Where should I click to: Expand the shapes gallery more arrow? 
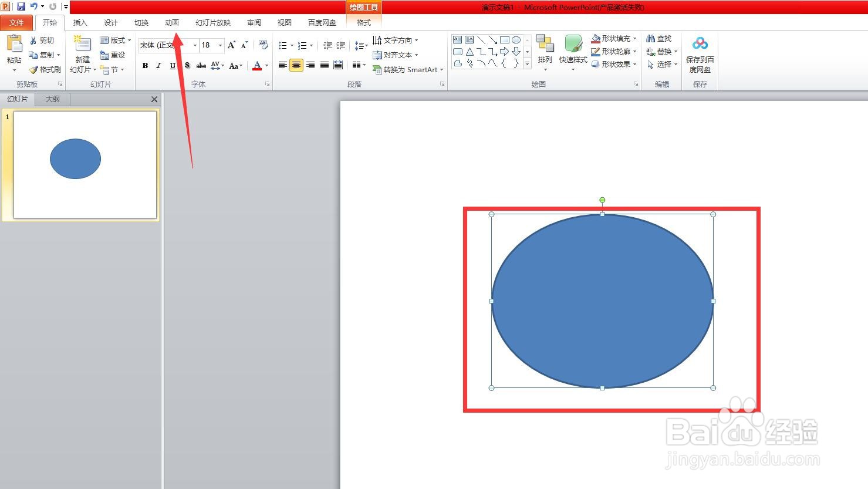(x=527, y=63)
